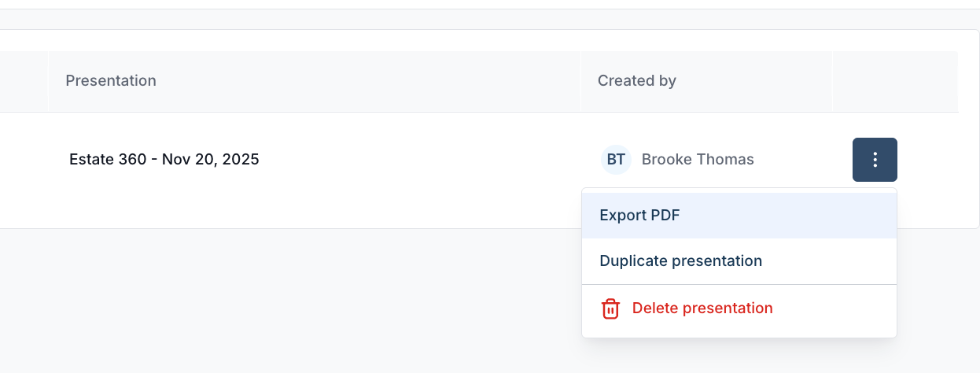
Task: Click the empty row cell left of Estate 360
Action: click(24, 160)
